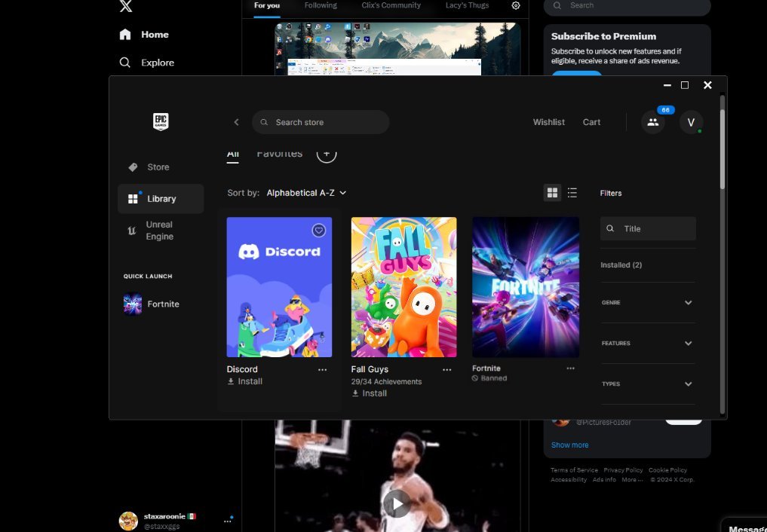Open the X logo in the sidebar
Image resolution: width=767 pixels, height=532 pixels.
coord(126,6)
